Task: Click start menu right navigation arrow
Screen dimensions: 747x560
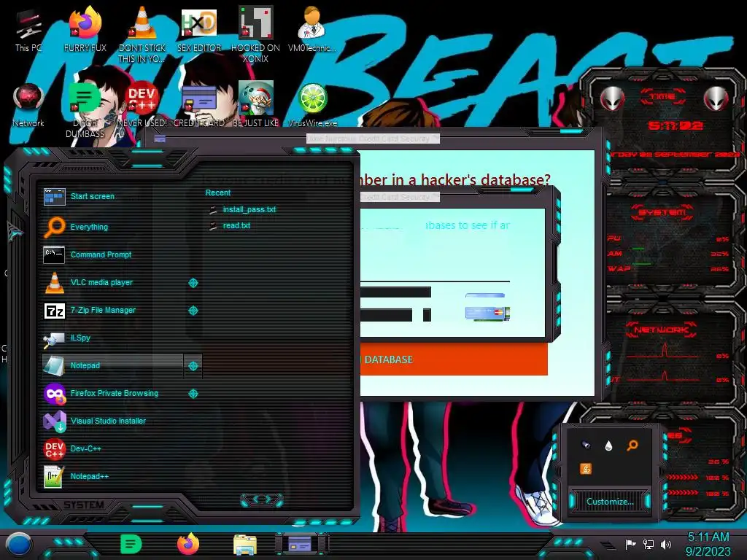Action: pos(268,499)
